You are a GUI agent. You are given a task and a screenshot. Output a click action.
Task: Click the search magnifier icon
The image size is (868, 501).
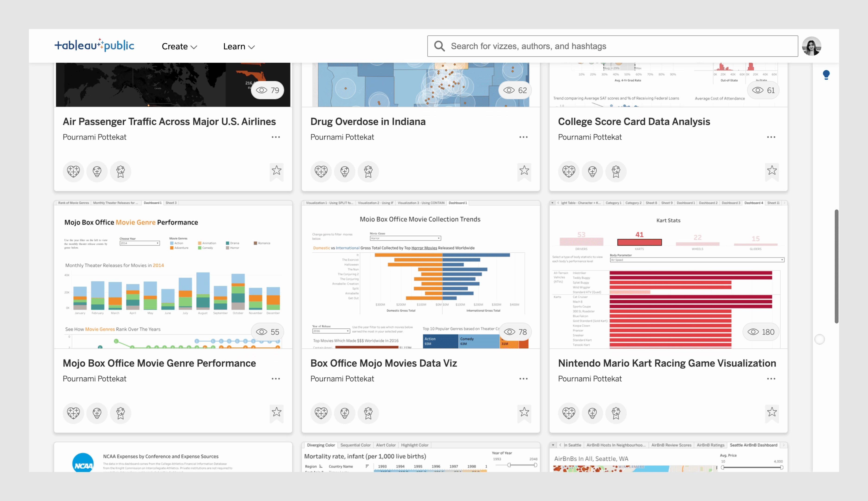click(439, 46)
